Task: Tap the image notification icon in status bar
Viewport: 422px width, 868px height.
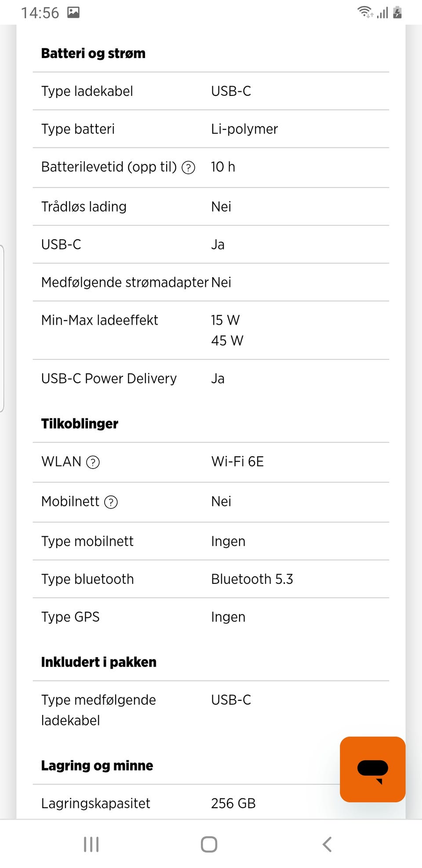Action: coord(73,12)
